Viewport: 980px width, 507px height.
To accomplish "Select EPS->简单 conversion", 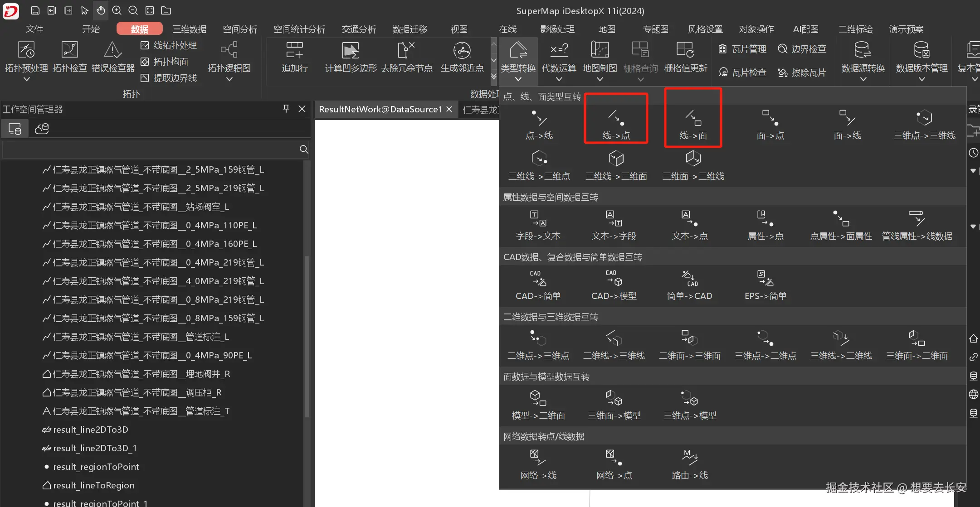I will (x=765, y=285).
